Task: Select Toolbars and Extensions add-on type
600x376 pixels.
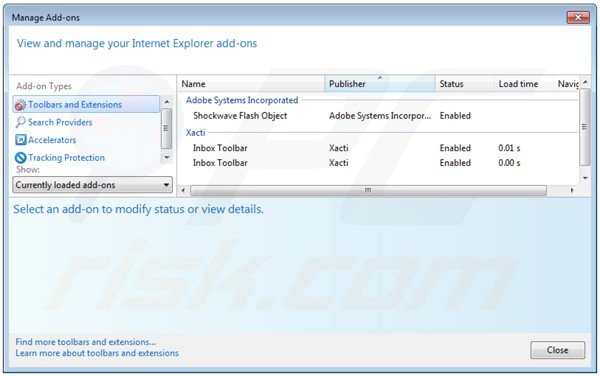Action: tap(86, 104)
